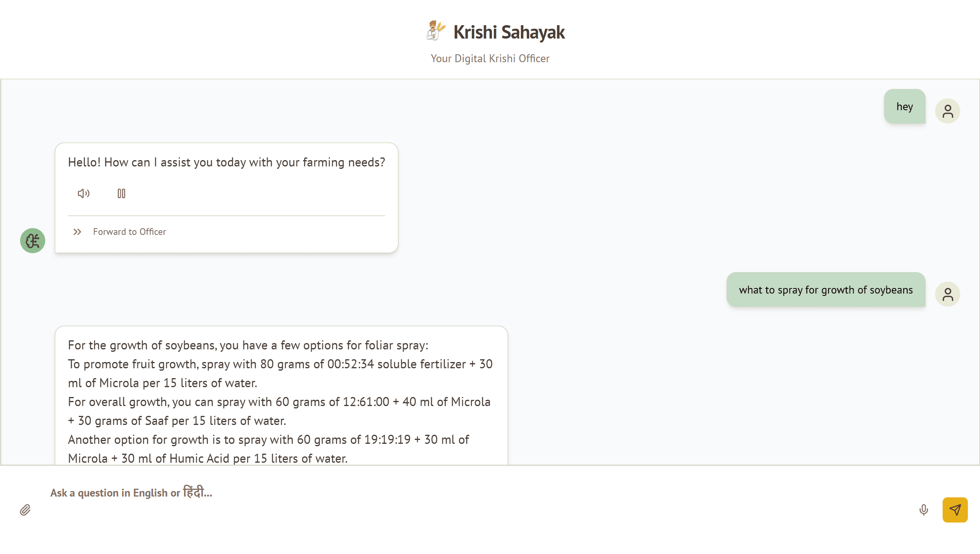The image size is (980, 554).
Task: Play the greeting message audio aloud
Action: pos(83,193)
